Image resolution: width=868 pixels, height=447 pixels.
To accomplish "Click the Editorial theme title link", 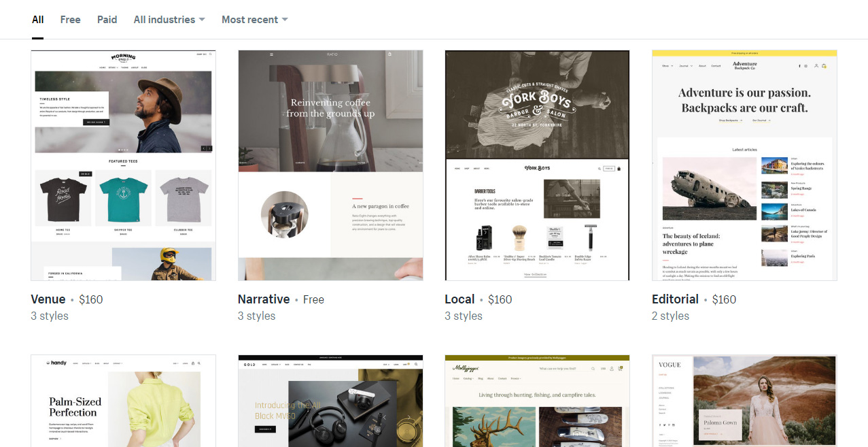I will (675, 299).
